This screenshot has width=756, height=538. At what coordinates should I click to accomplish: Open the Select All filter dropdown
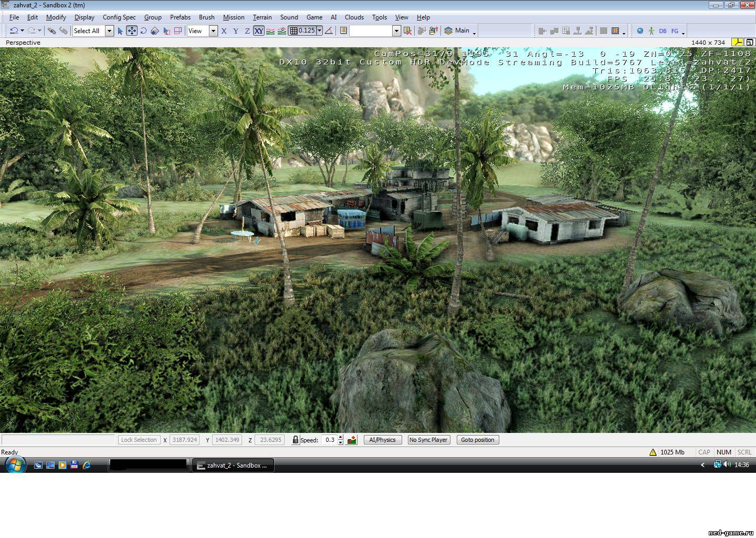[x=109, y=31]
